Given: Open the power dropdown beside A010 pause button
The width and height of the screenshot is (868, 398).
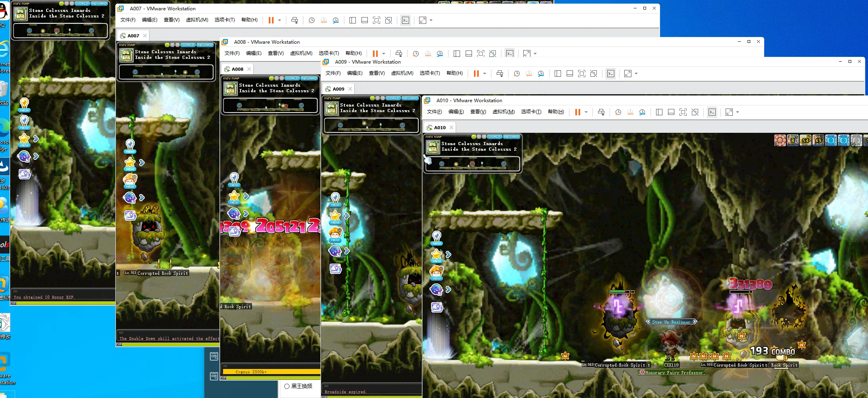Looking at the screenshot, I should pos(586,112).
